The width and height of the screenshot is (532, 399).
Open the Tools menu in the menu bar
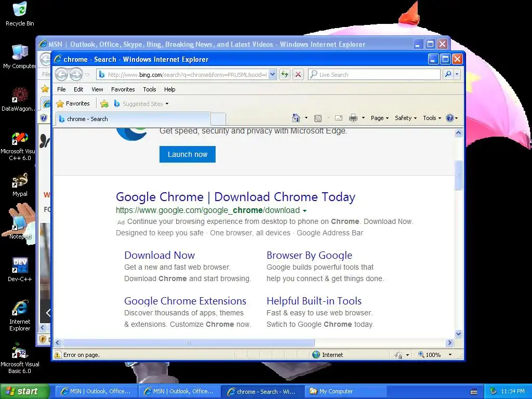click(149, 89)
